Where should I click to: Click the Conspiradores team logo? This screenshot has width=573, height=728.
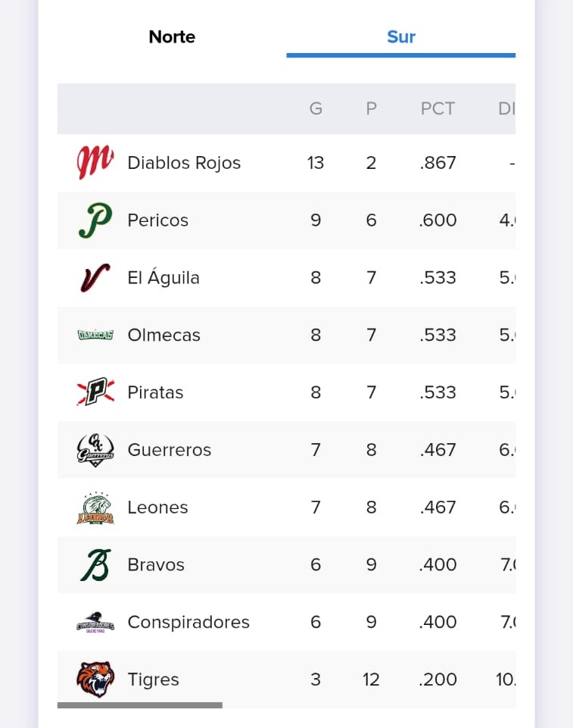pos(95,623)
